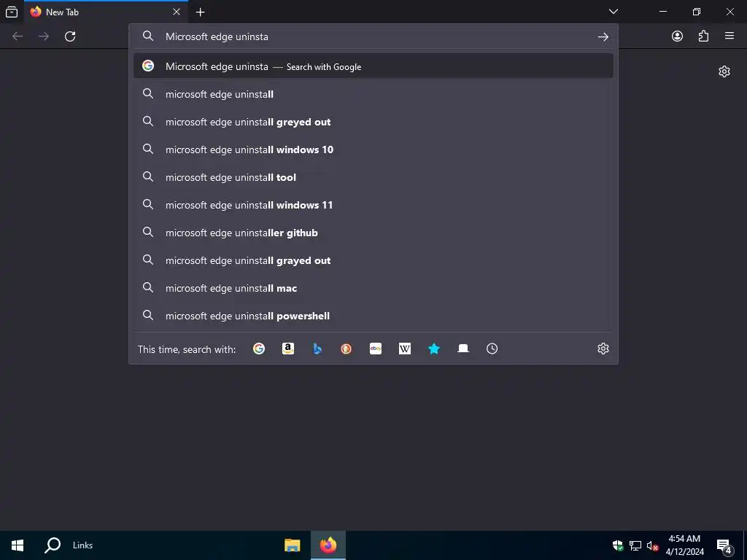Open network status tray icon
The image size is (747, 560).
(635, 545)
